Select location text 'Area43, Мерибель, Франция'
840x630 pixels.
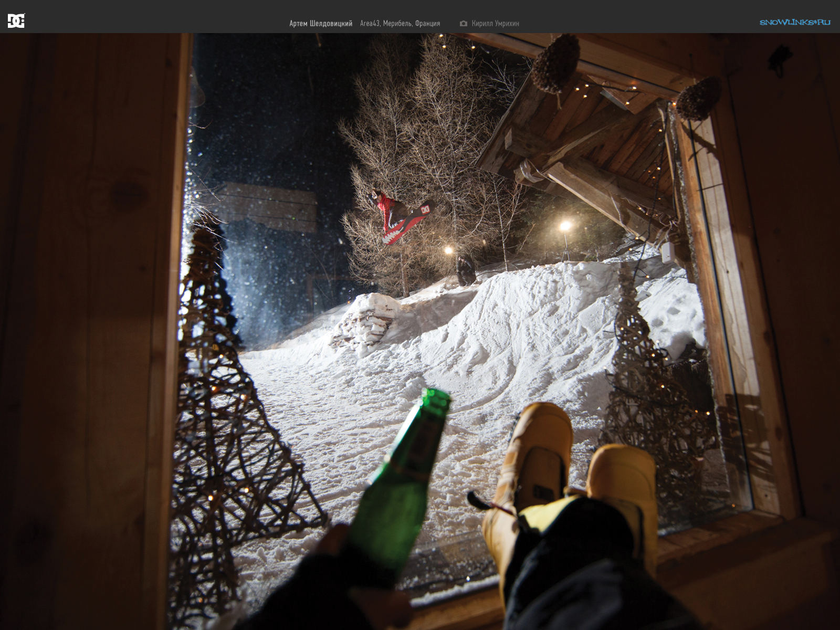coord(400,23)
